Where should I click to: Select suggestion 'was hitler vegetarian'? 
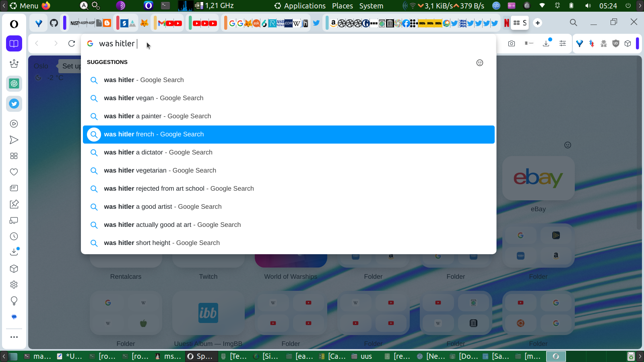289,171
